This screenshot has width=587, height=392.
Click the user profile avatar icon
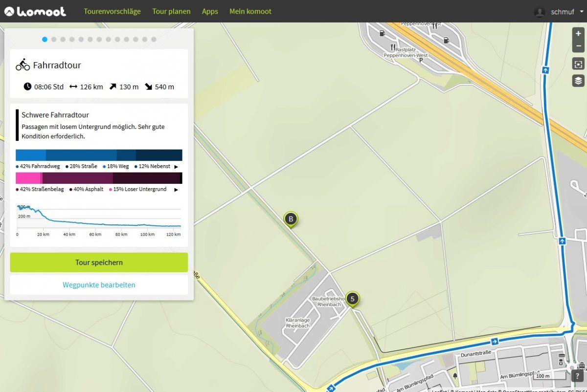coord(540,12)
